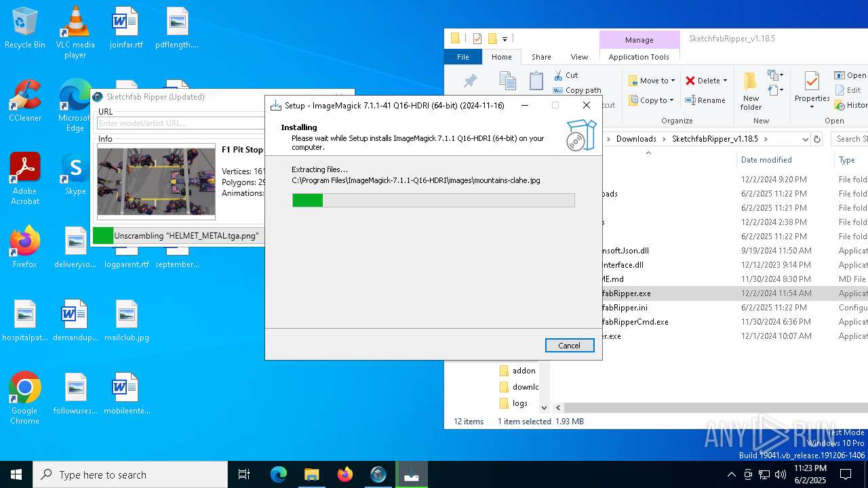Select hospitalpat desktop image file

(24, 320)
